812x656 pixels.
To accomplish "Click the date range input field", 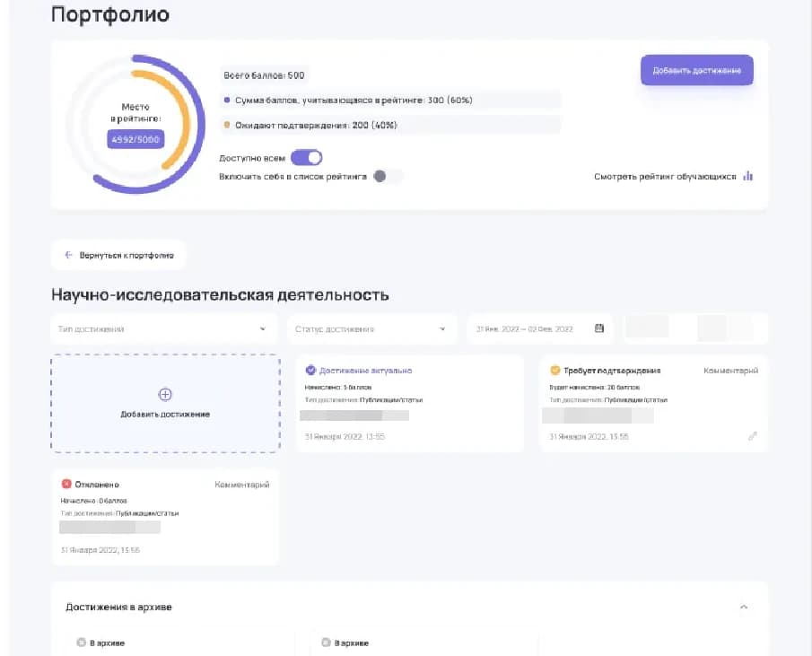I will (x=529, y=329).
